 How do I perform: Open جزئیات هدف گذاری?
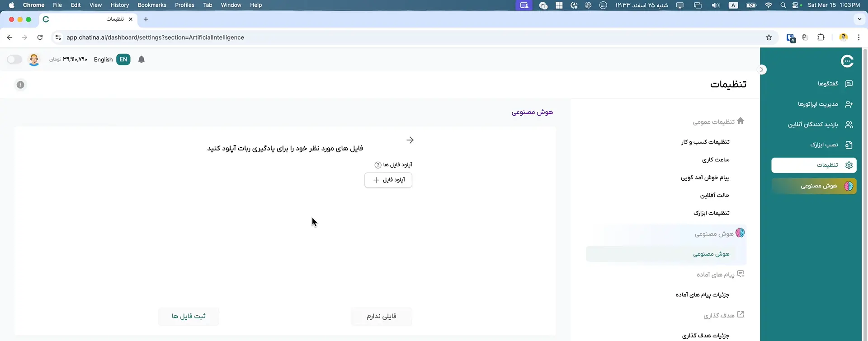tap(706, 336)
